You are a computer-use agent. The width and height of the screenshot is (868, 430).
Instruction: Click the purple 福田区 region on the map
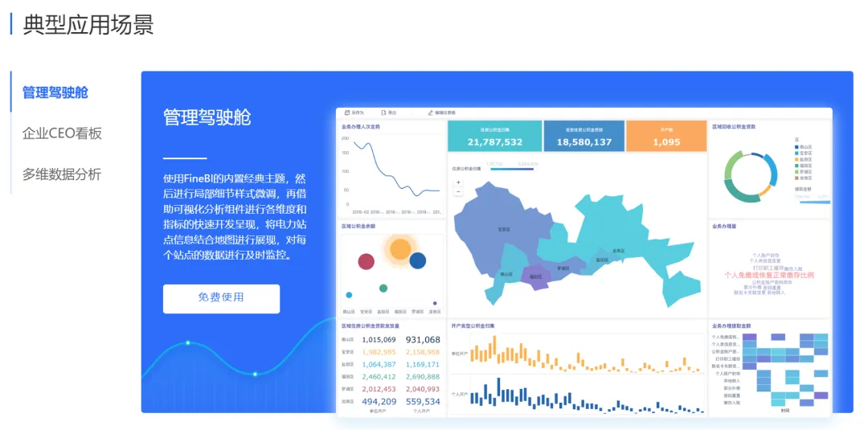click(x=534, y=276)
